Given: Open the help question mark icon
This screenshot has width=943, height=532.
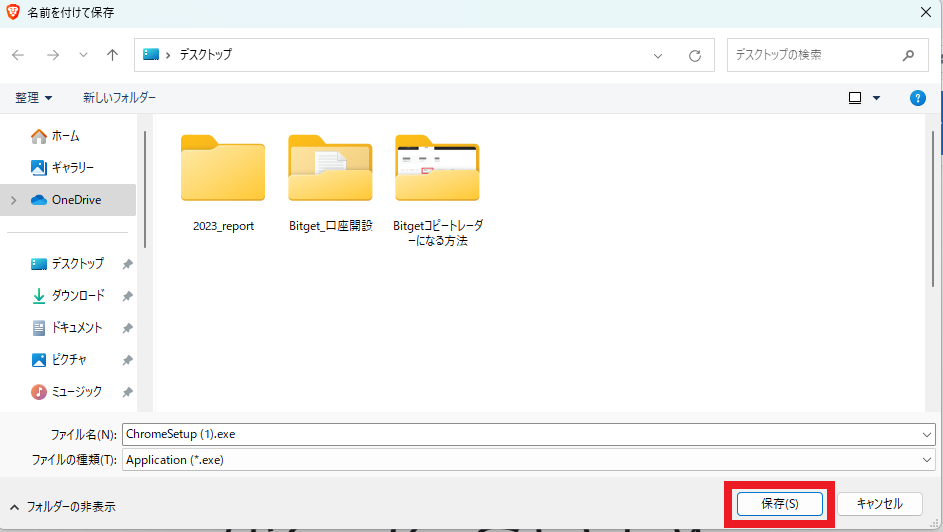Looking at the screenshot, I should point(917,98).
